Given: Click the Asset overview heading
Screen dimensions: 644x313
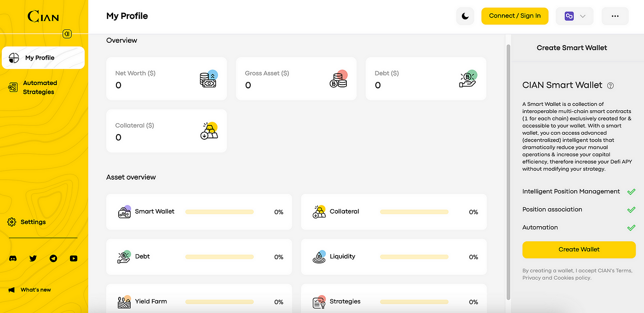Looking at the screenshot, I should pyautogui.click(x=131, y=177).
